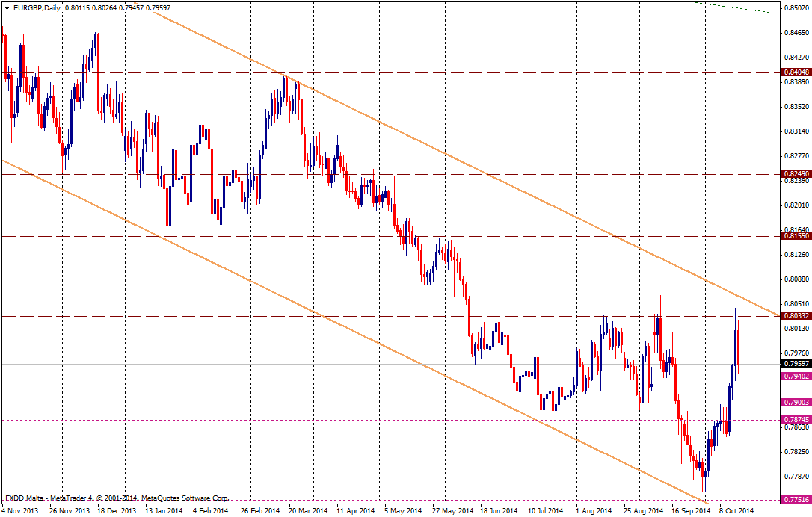Select the magenta 0.79003 level label
The width and height of the screenshot is (812, 517).
796,403
